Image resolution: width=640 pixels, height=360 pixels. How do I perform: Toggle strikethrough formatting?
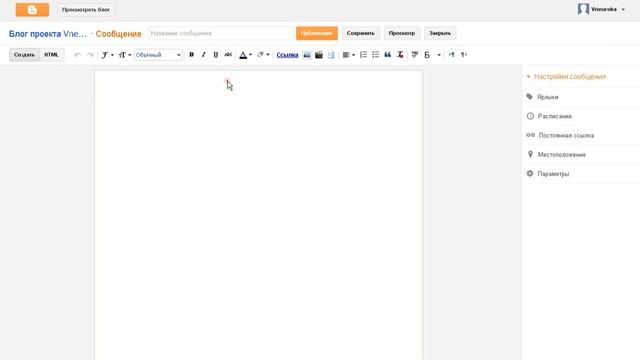(x=228, y=55)
